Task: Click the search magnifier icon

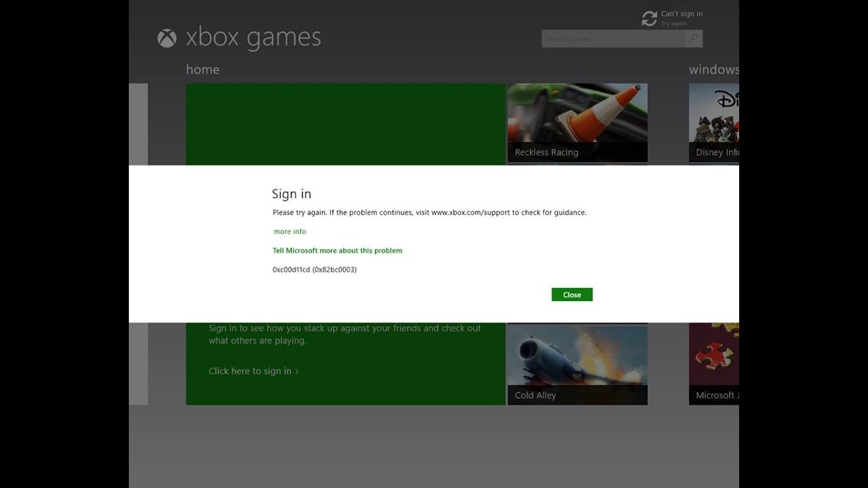Action: [694, 39]
